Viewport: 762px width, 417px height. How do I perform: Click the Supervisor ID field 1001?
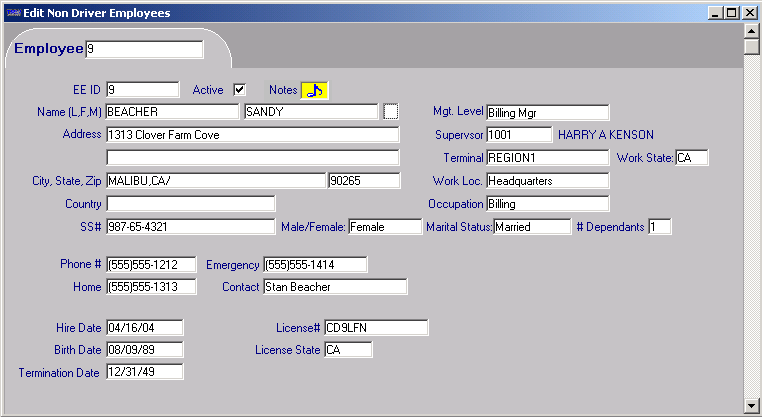[518, 135]
